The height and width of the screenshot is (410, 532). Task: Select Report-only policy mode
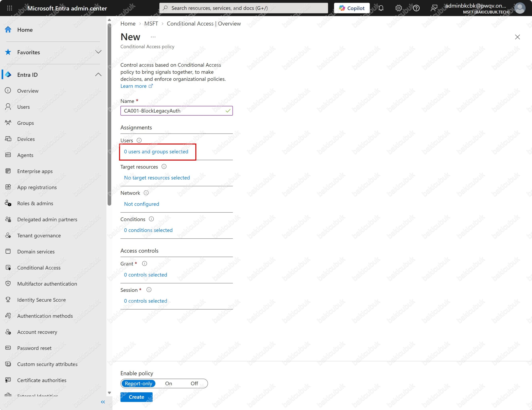point(138,383)
